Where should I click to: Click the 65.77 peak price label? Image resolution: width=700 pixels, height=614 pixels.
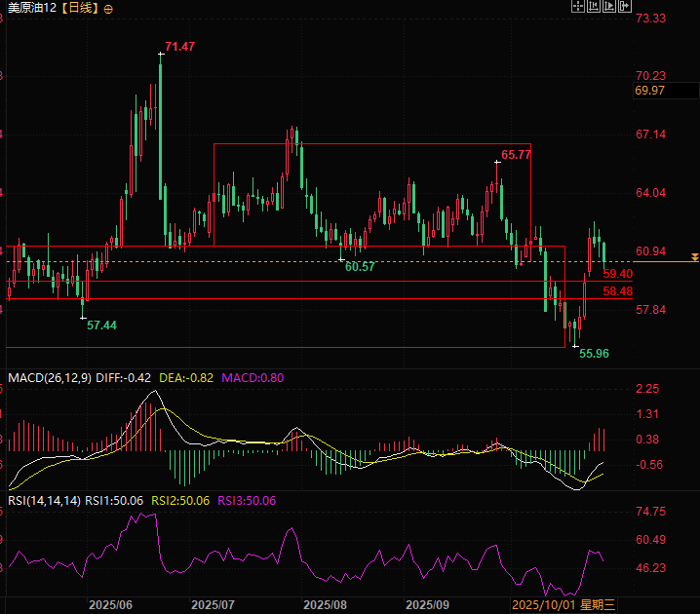516,155
